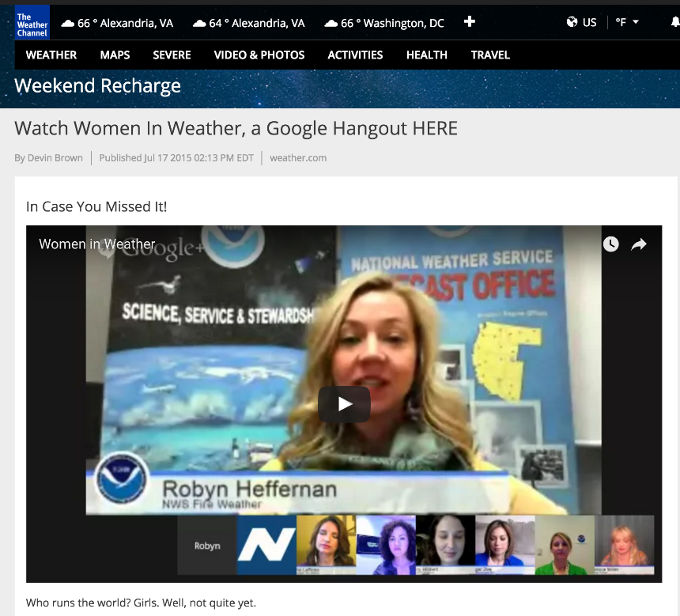The width and height of the screenshot is (680, 616).
Task: Click the 'Watch Women In Weather' article headline
Action: [x=236, y=129]
